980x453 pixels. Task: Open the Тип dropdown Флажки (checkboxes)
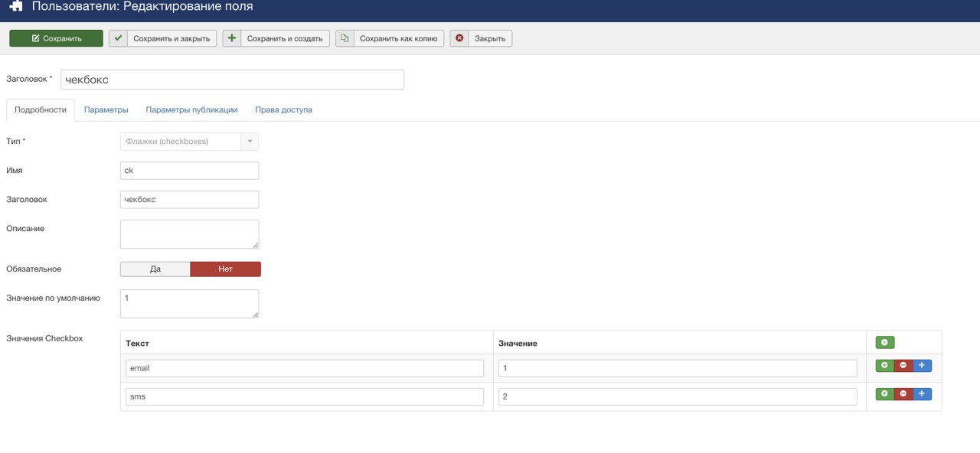[189, 142]
